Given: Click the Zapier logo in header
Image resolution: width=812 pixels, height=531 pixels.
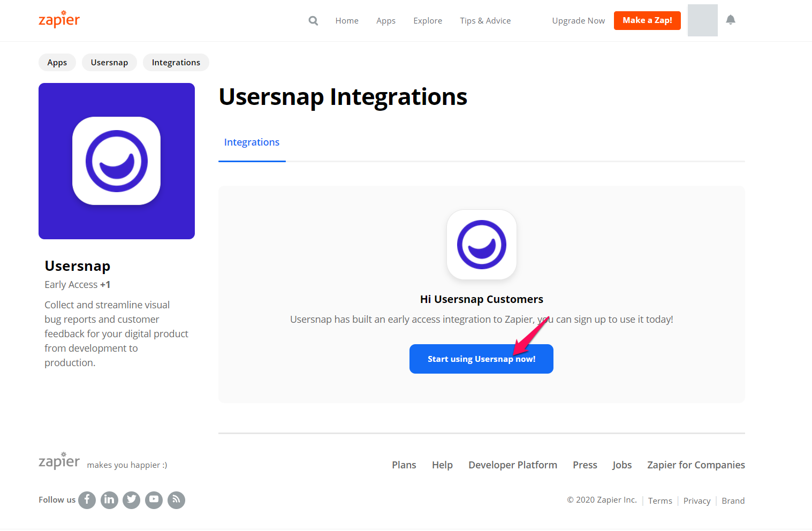Looking at the screenshot, I should pyautogui.click(x=59, y=20).
